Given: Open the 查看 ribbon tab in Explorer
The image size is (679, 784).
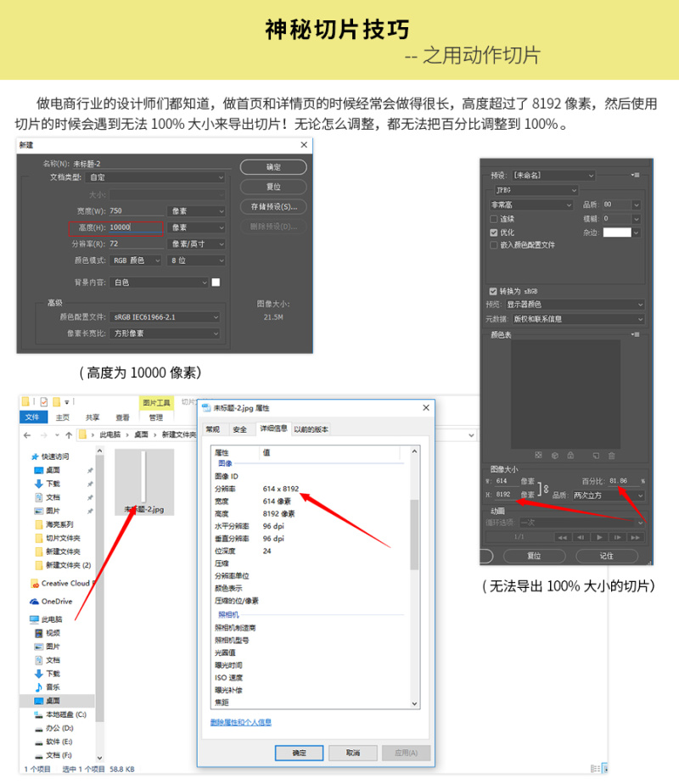Looking at the screenshot, I should [x=123, y=417].
